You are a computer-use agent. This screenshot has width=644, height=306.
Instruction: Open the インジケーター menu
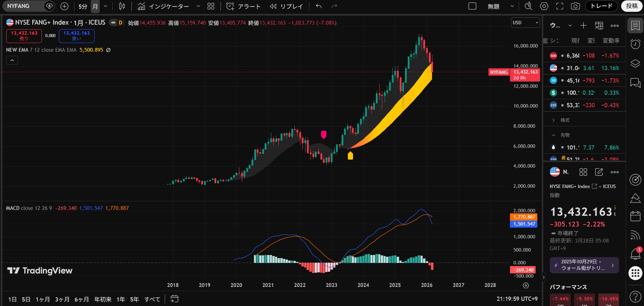[x=164, y=6]
